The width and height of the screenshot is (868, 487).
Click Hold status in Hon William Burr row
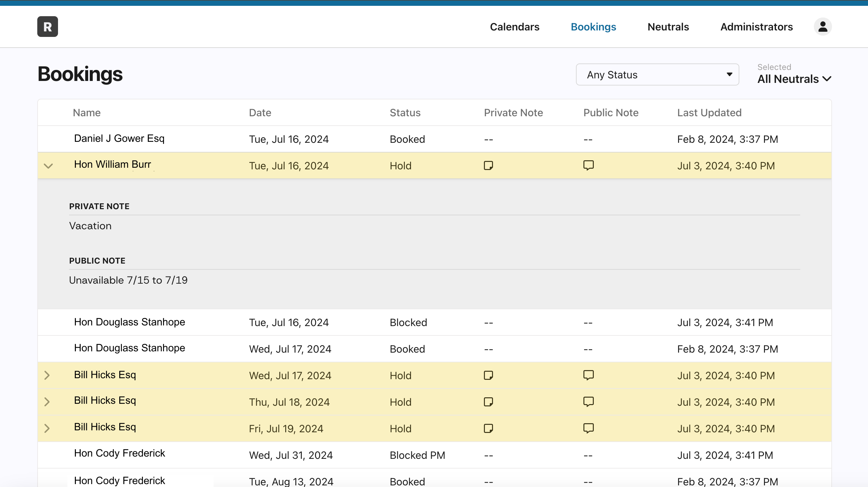400,165
